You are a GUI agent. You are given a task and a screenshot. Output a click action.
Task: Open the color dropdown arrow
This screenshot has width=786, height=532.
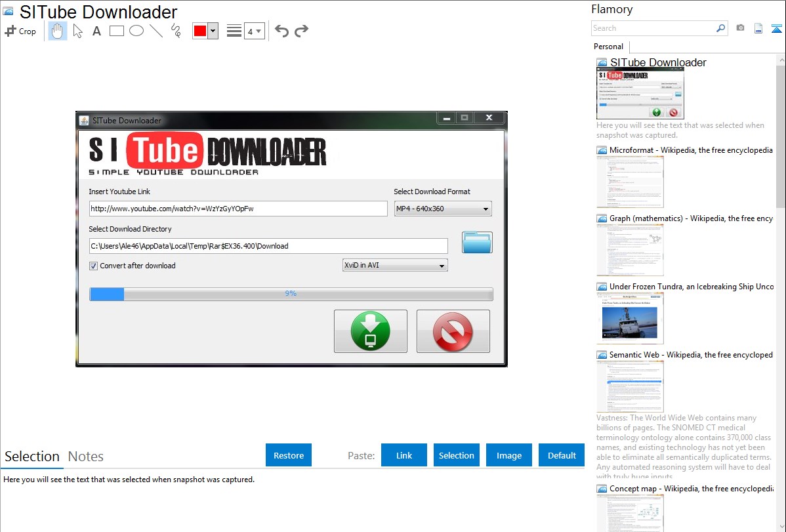click(213, 31)
